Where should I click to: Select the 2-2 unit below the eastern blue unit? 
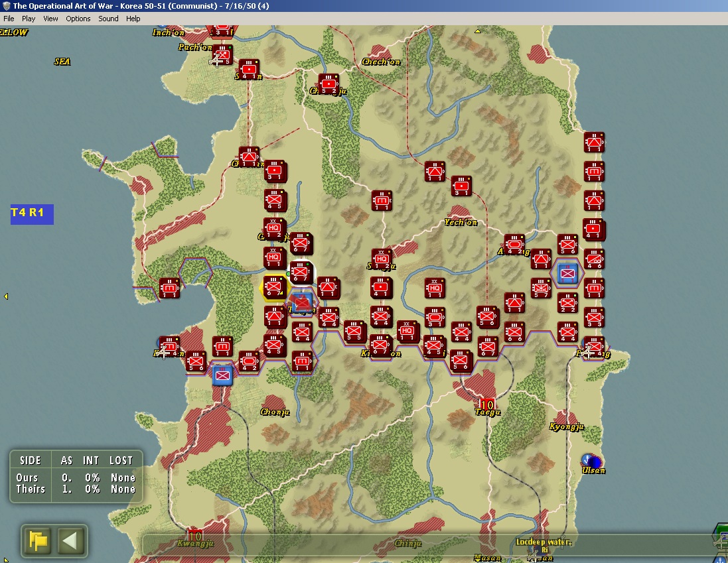coord(568,303)
